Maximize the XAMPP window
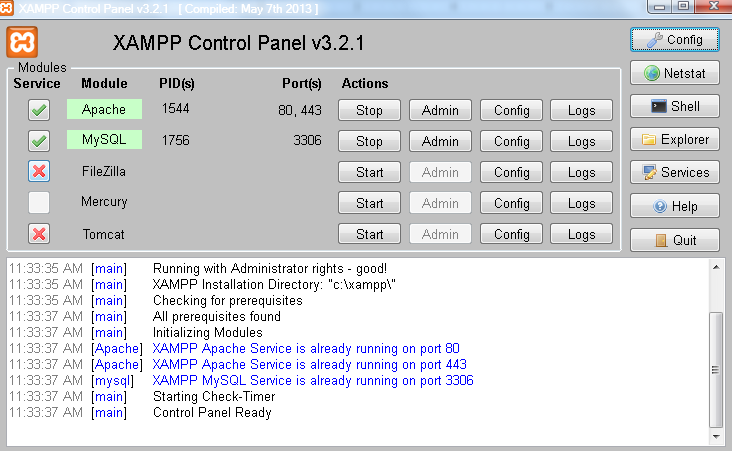The height and width of the screenshot is (451, 732). pos(683,6)
